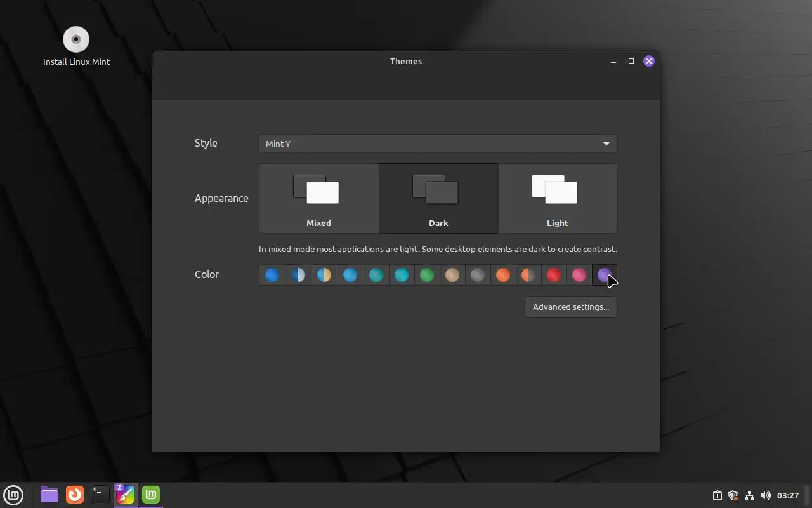This screenshot has width=812, height=508.
Task: Close the Themes window
Action: coord(648,61)
